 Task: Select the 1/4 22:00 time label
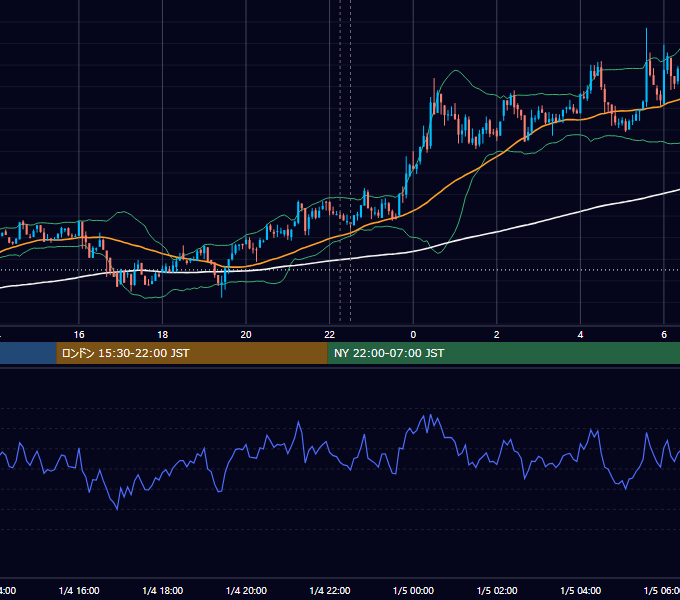330,590
